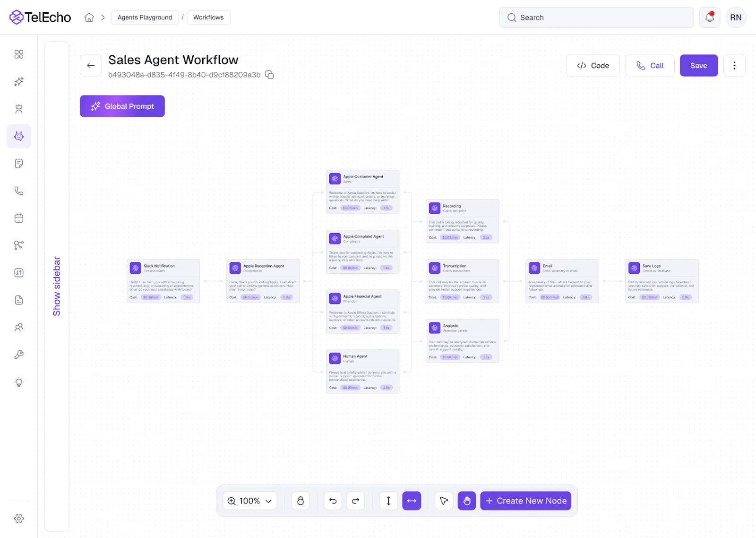
Task: Click the Sales Agent Workflow title
Action: [173, 60]
